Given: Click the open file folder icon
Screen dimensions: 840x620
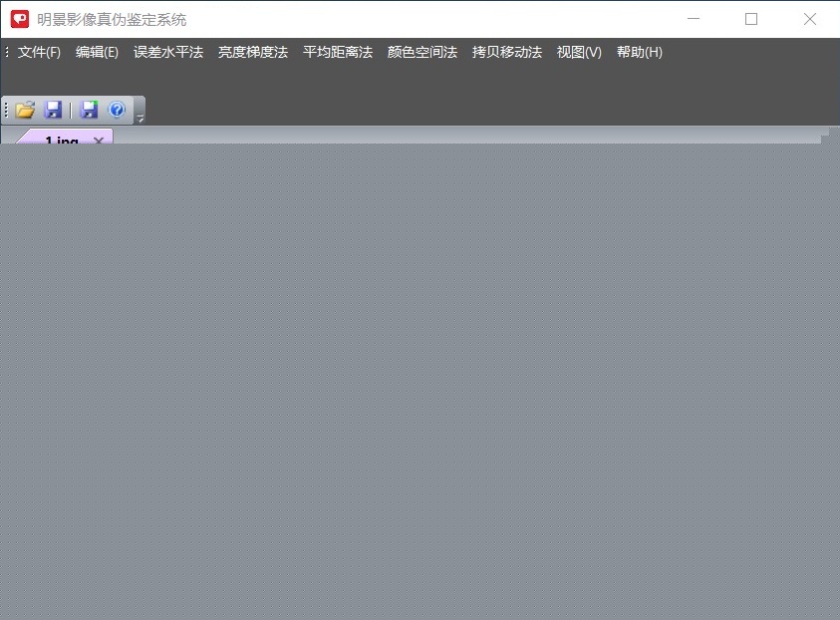Looking at the screenshot, I should coord(25,110).
